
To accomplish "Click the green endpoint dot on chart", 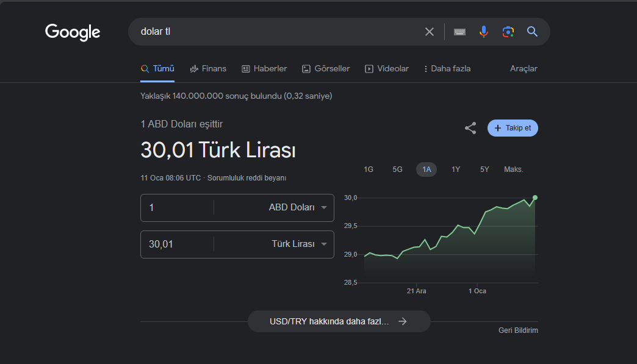I will coord(535,198).
